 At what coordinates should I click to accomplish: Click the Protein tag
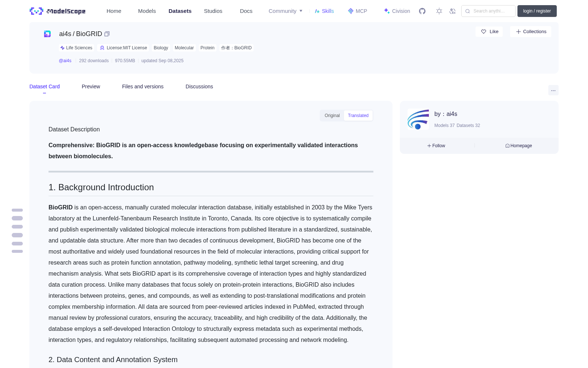(x=207, y=48)
